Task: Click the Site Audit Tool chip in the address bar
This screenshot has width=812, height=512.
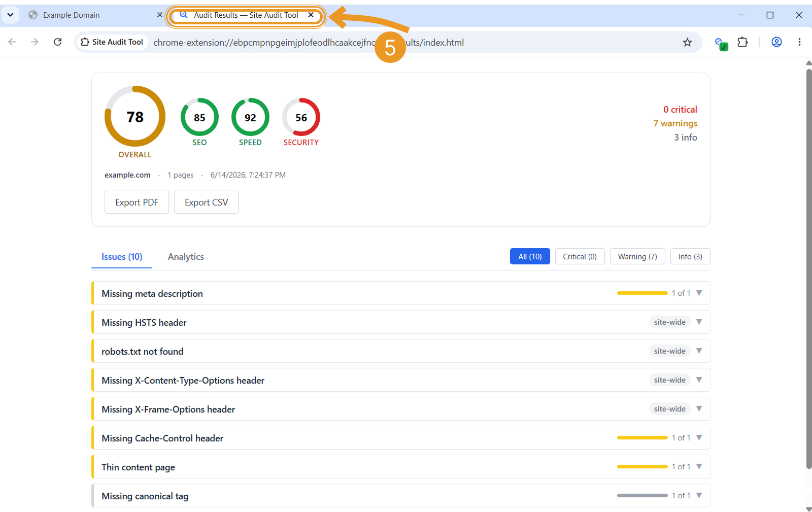Action: click(x=112, y=42)
